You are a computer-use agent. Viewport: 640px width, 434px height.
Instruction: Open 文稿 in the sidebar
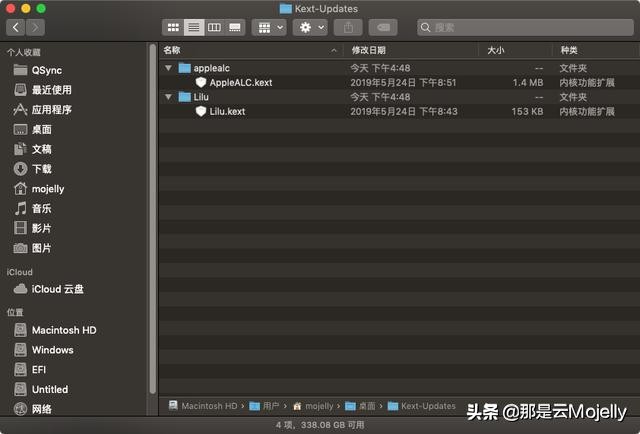33,149
